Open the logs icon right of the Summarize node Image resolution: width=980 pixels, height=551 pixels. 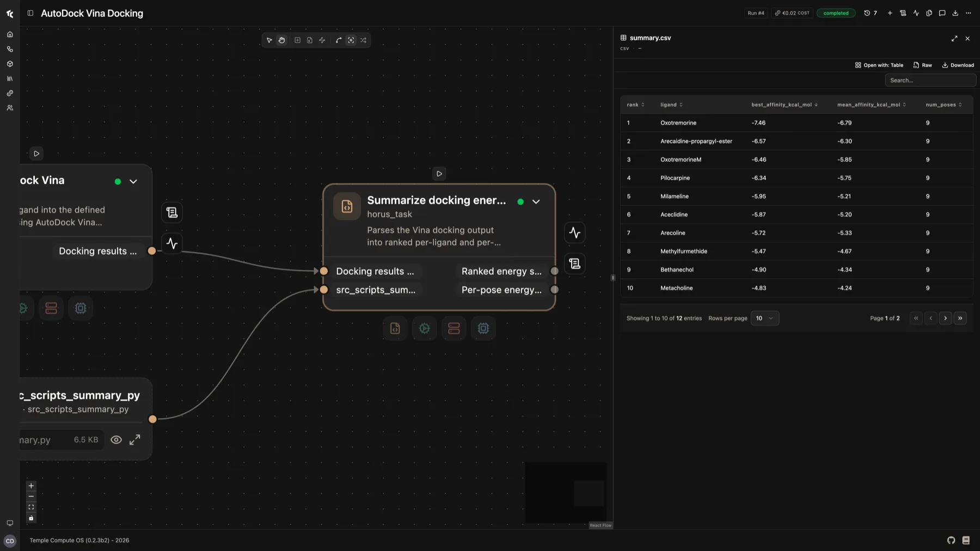click(x=575, y=264)
